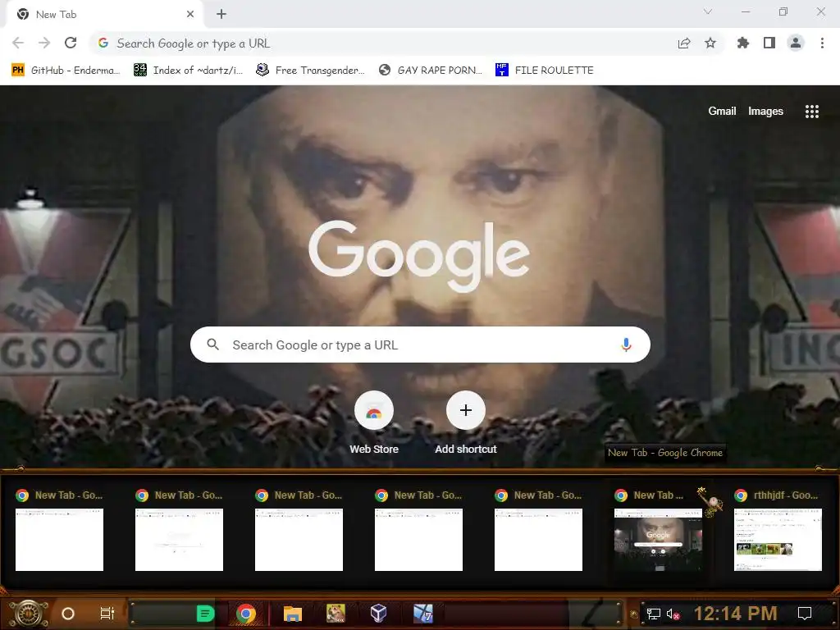Open Cortana circle in taskbar
This screenshot has height=630, width=840.
(x=68, y=614)
